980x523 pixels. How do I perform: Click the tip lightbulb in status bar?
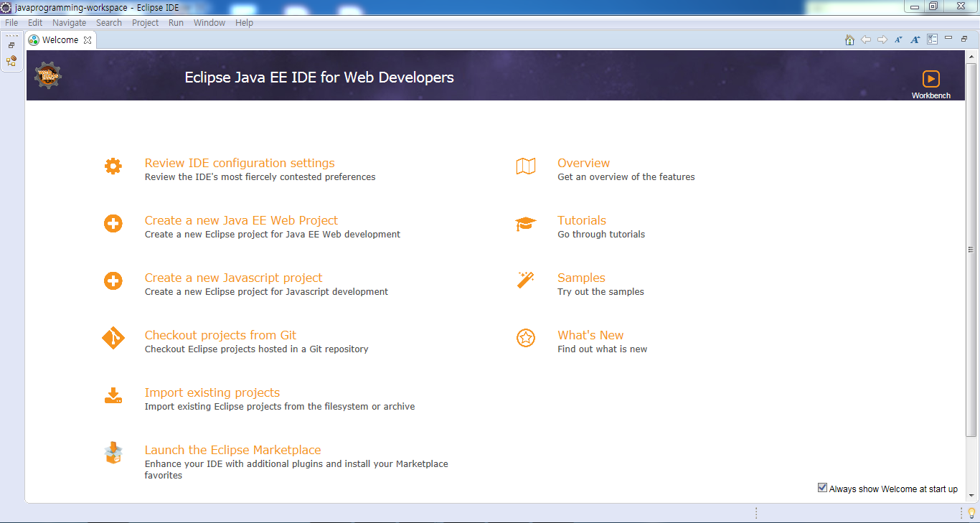pyautogui.click(x=971, y=512)
